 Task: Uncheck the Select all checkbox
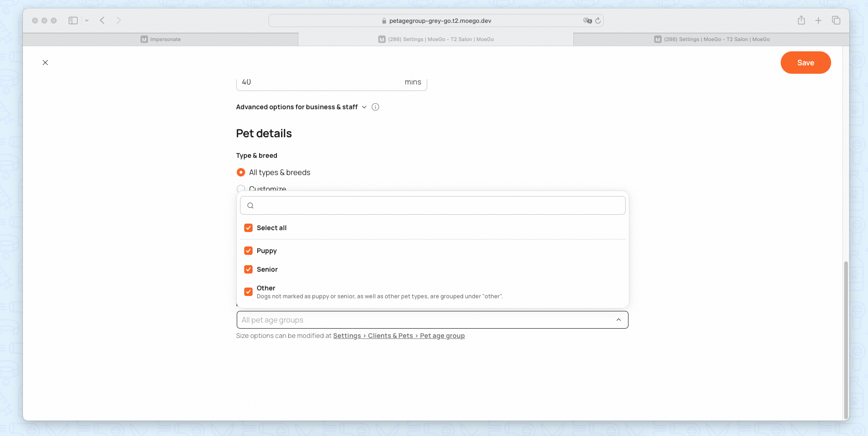coord(248,228)
